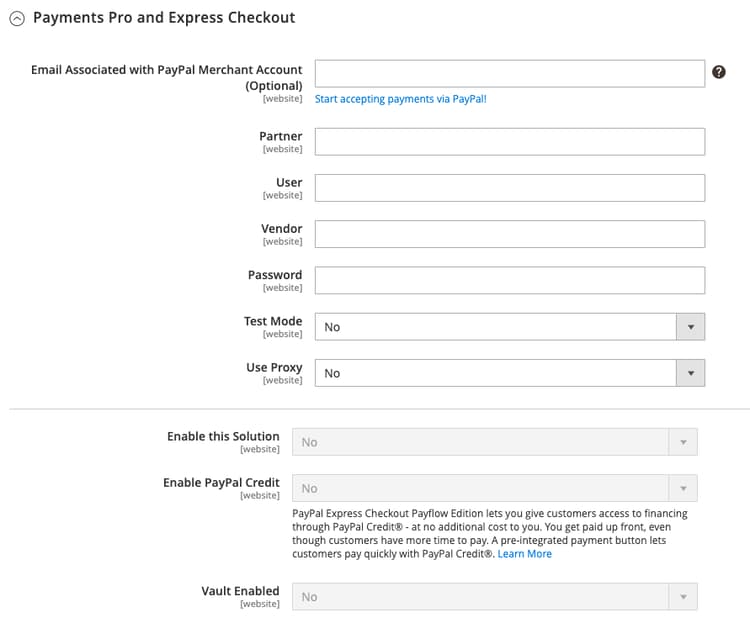Click the Payments Pro and Express Checkout heading
Viewport: 750px width, 623px height.
[x=164, y=18]
